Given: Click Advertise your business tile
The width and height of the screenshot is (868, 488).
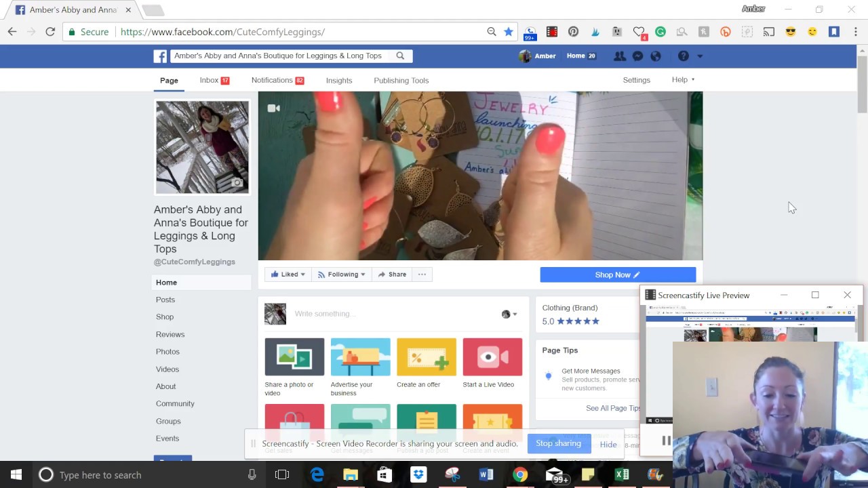Looking at the screenshot, I should click(x=360, y=367).
